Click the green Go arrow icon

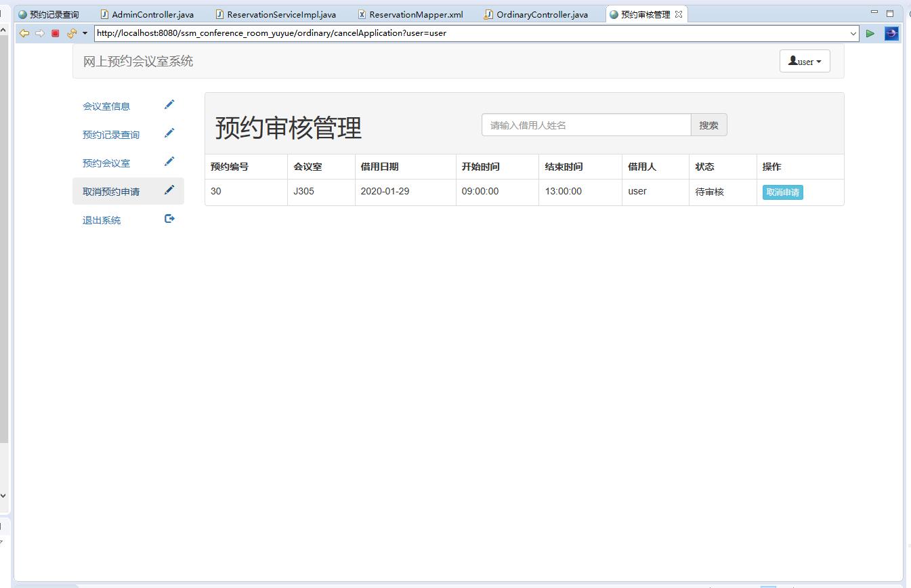[x=871, y=33]
